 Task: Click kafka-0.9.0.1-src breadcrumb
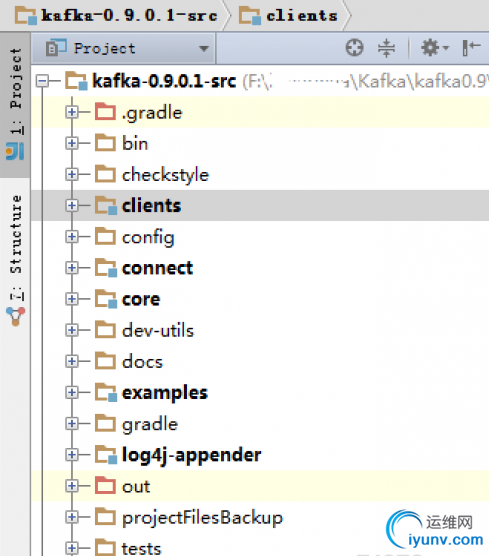click(117, 16)
